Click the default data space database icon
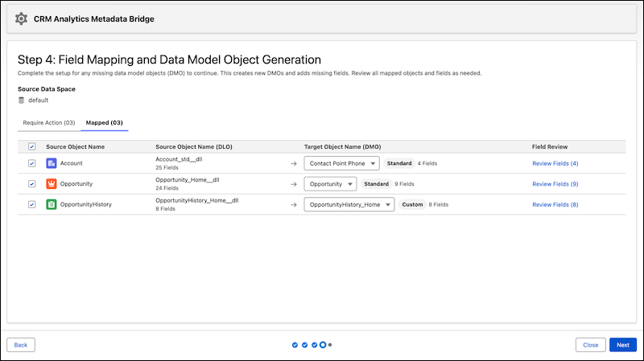Image resolution: width=644 pixels, height=361 pixels. coord(22,100)
